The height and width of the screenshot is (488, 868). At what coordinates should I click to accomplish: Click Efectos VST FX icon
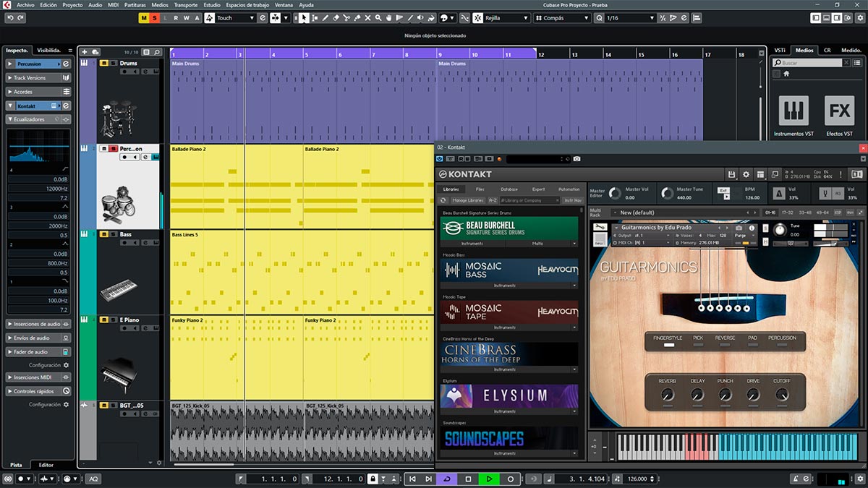tap(840, 111)
